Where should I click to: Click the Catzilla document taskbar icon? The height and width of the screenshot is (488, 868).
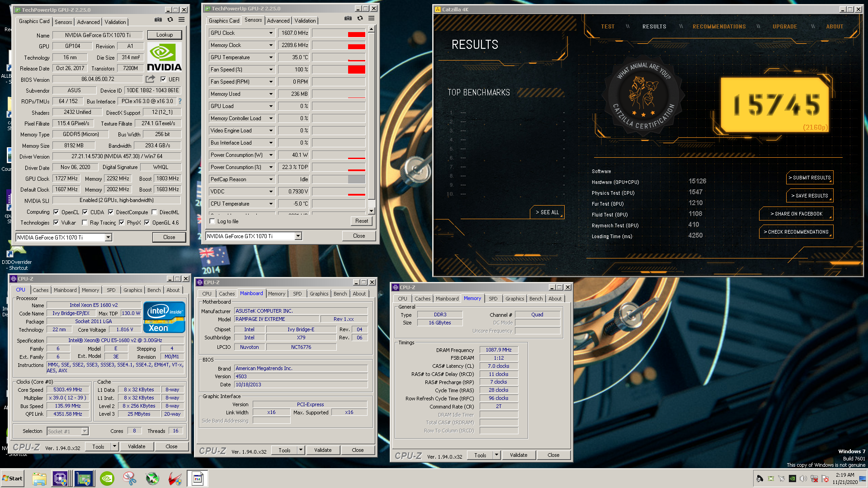pos(198,479)
